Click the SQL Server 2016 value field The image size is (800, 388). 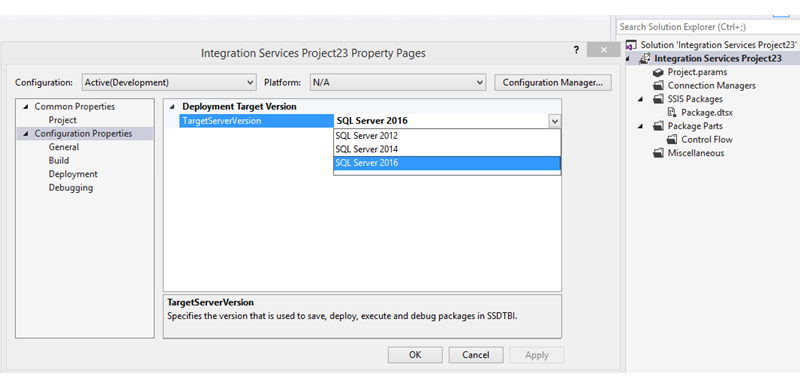pyautogui.click(x=441, y=121)
